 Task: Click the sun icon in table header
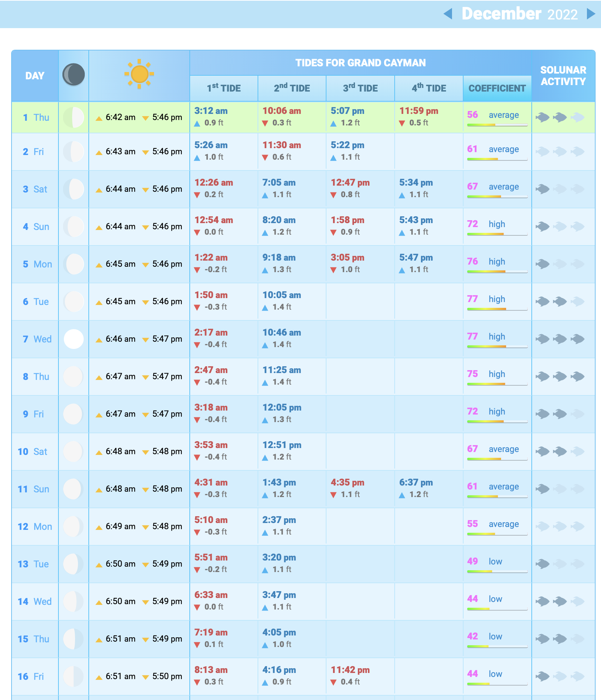(x=139, y=74)
